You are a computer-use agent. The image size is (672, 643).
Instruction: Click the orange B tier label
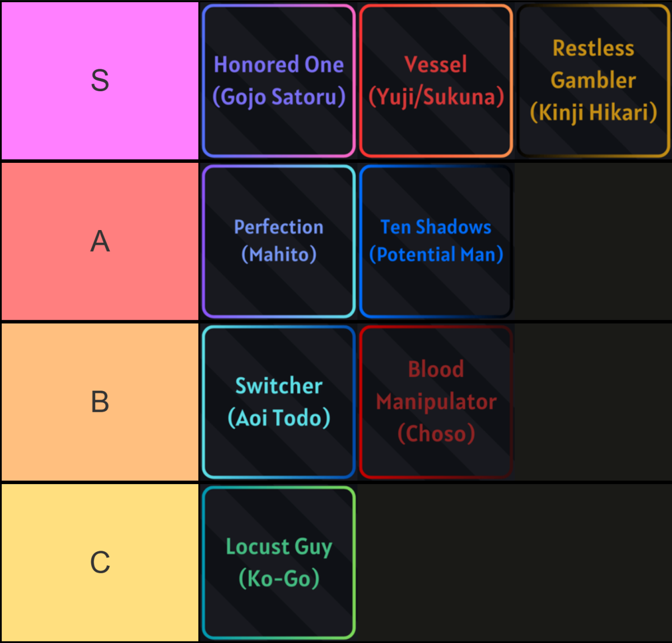tap(100, 402)
